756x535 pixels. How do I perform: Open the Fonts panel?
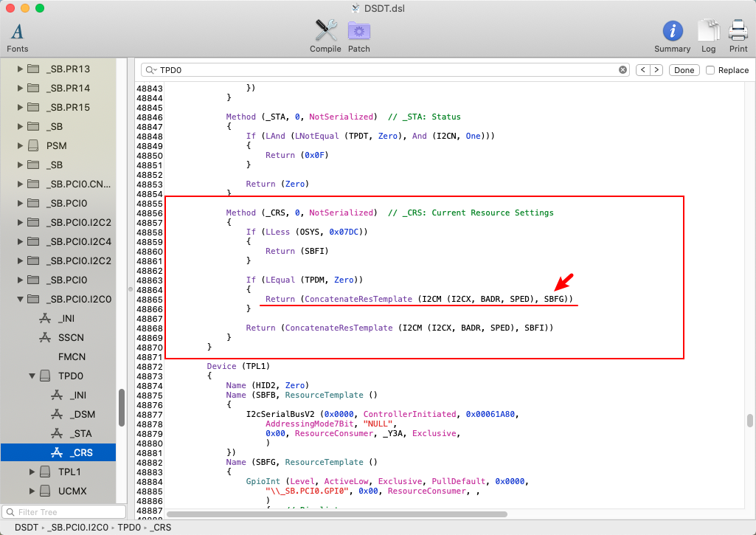click(17, 36)
